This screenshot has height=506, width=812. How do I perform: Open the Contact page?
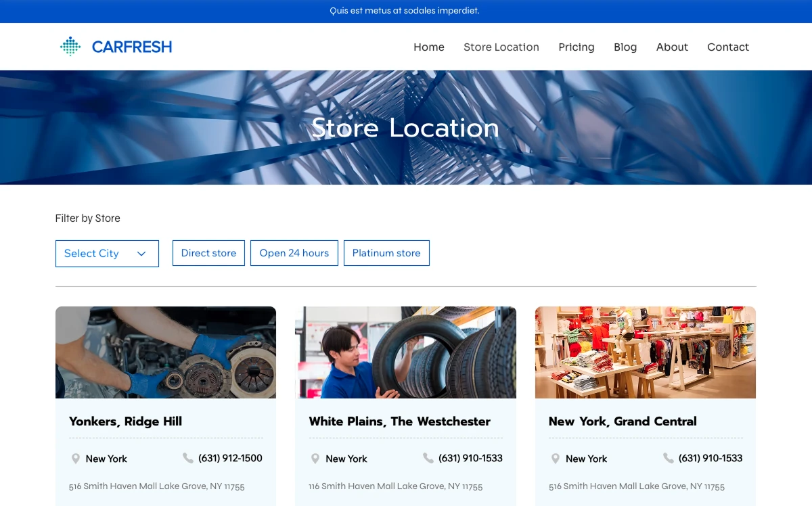728,47
